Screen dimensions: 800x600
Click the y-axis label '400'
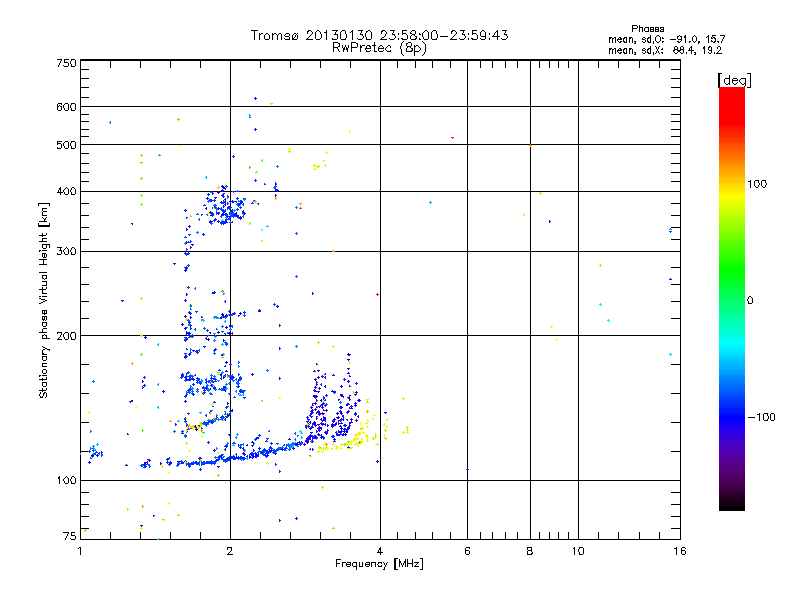66,192
